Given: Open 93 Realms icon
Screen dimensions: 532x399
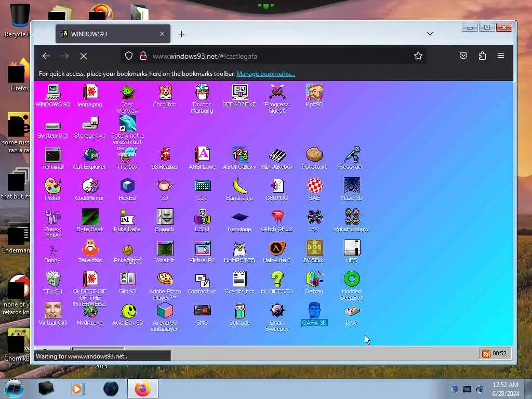Looking at the screenshot, I should tap(165, 158).
